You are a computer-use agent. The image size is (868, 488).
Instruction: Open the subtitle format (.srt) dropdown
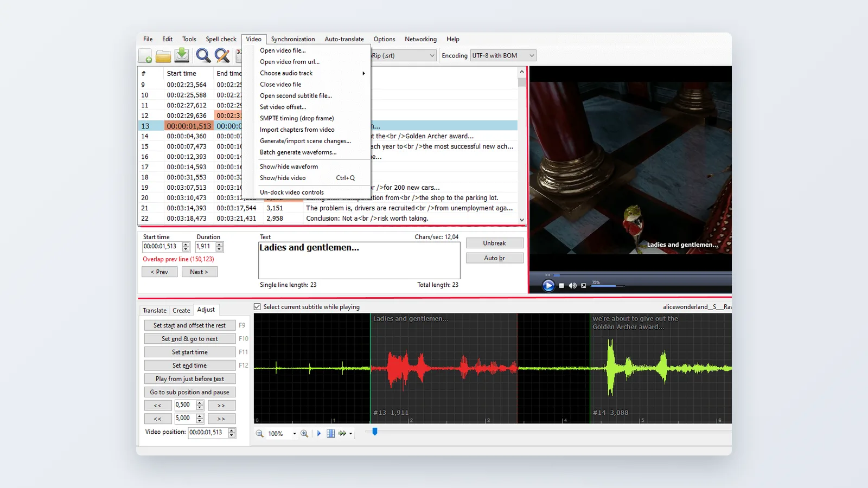pyautogui.click(x=404, y=55)
